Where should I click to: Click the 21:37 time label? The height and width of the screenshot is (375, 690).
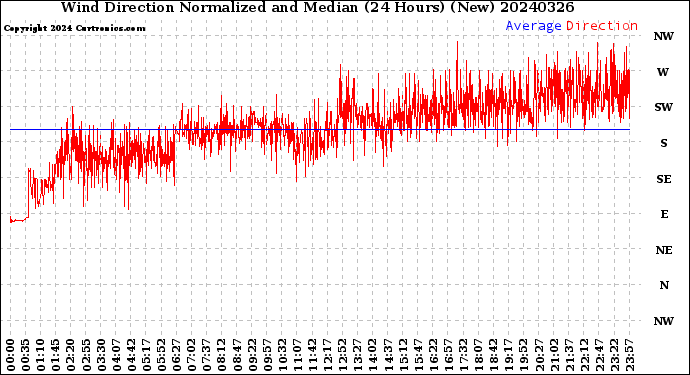tap(569, 355)
